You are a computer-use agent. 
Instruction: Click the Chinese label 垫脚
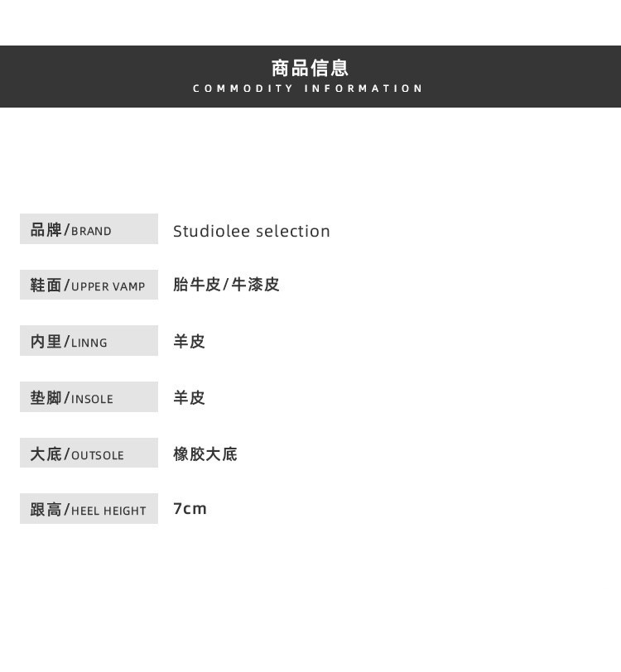[x=46, y=397]
